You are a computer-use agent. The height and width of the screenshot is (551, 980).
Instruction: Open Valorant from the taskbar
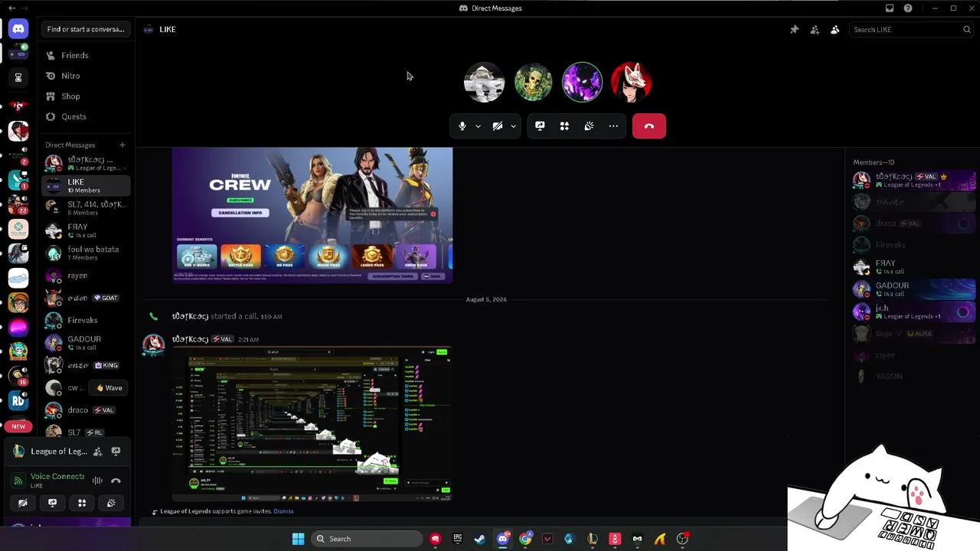point(547,539)
